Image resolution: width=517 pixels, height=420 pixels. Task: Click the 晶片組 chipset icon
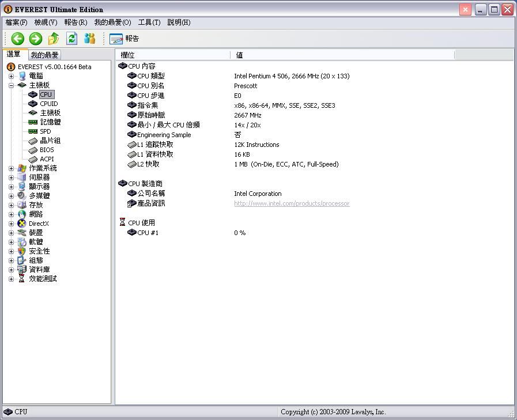(33, 141)
